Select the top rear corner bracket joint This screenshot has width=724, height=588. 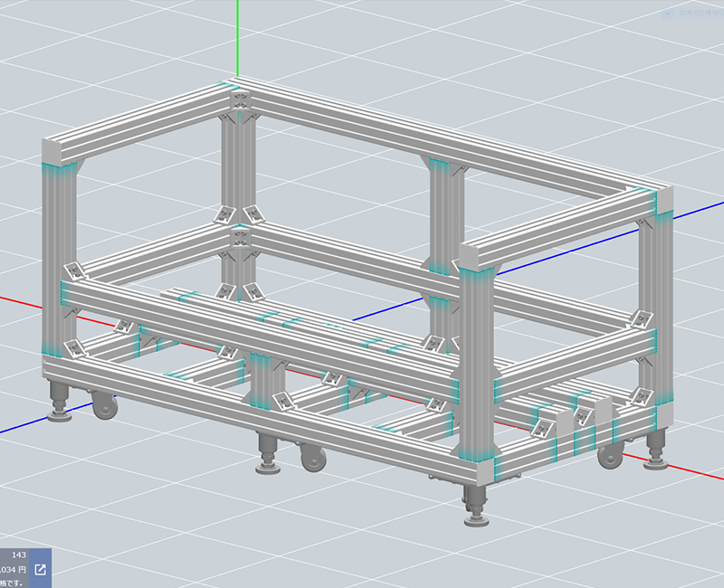[x=239, y=100]
